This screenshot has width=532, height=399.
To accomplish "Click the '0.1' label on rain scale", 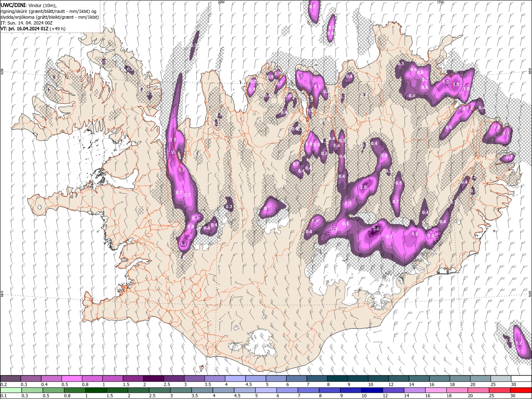I will [x=3, y=396].
